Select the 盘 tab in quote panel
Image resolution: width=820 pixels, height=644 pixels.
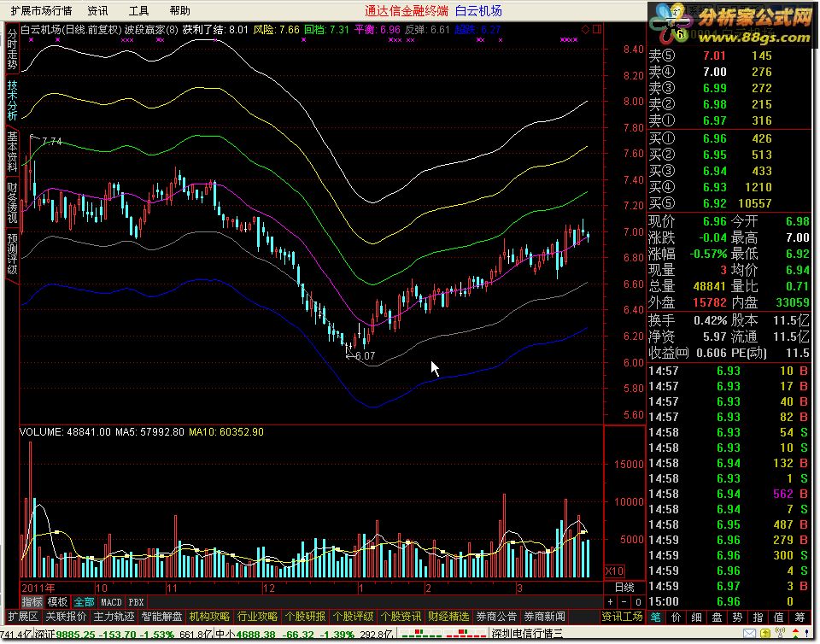pyautogui.click(x=717, y=618)
